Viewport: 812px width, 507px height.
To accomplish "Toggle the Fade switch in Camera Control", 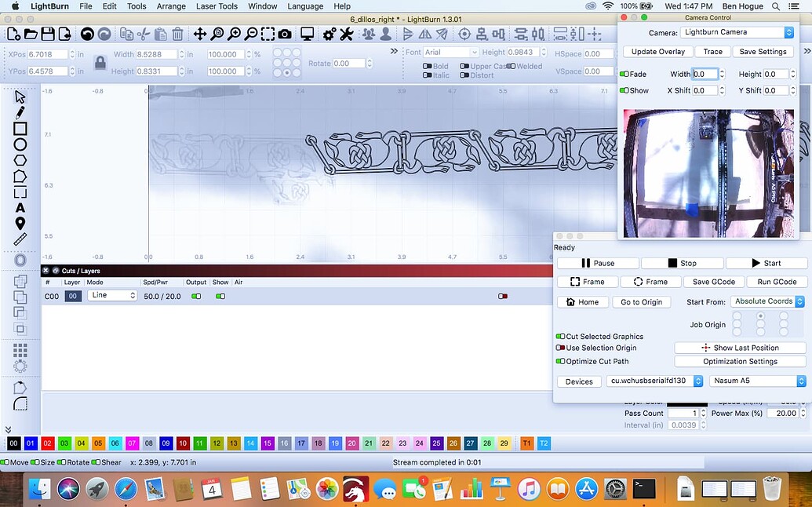I will coord(624,74).
